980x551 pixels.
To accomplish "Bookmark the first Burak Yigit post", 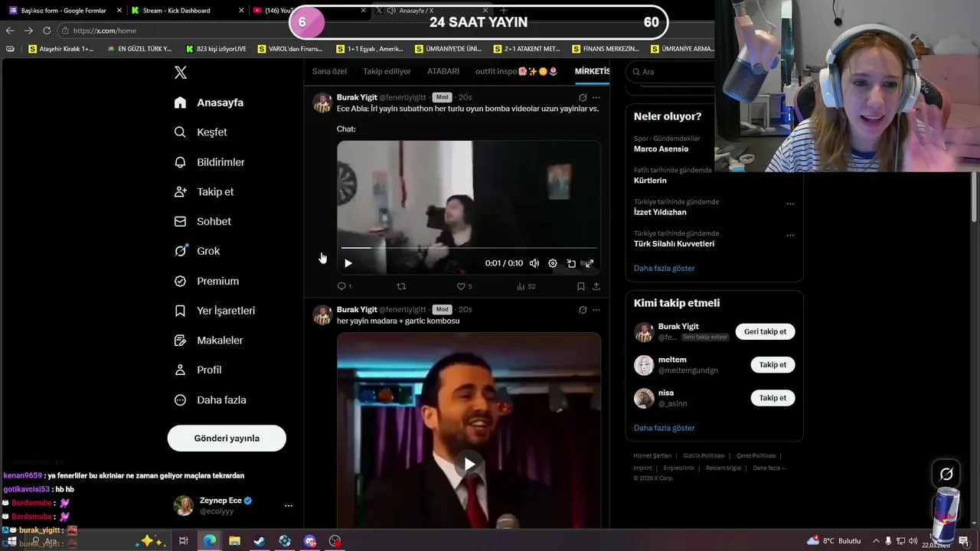I will (x=581, y=286).
